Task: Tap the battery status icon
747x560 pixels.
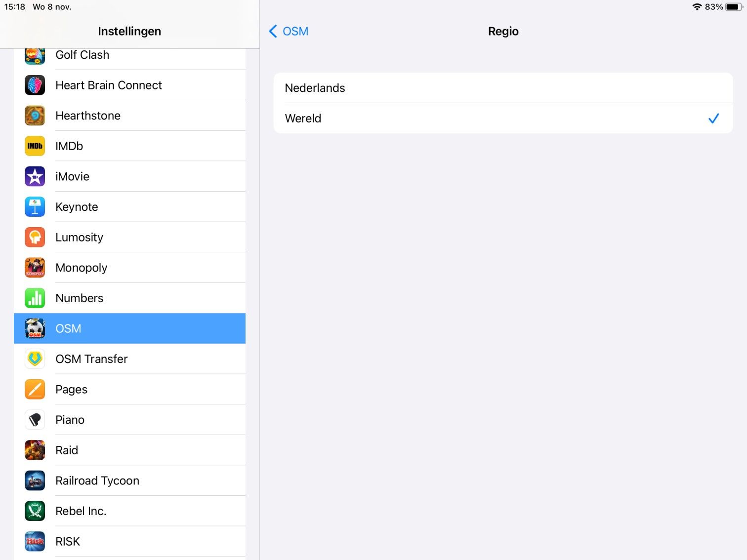Action: (734, 7)
